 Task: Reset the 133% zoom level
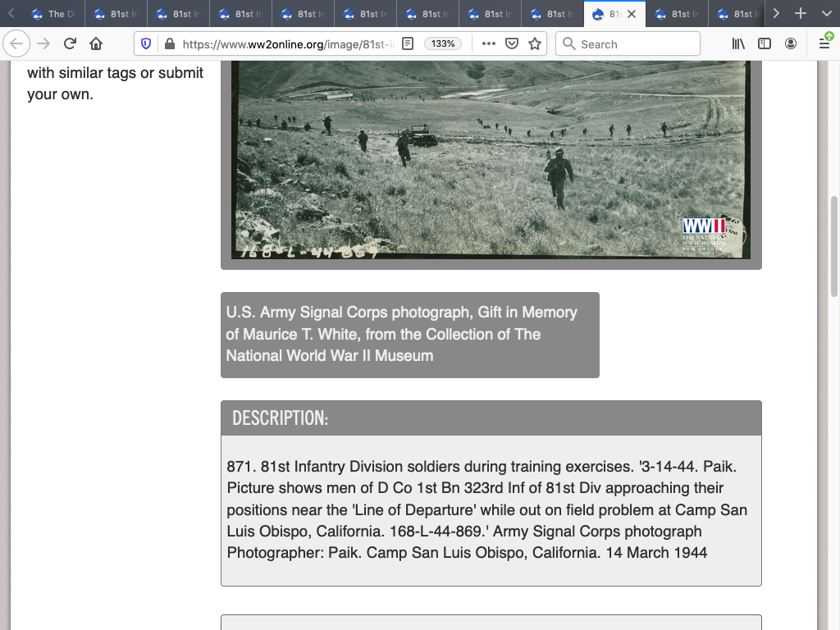443,43
